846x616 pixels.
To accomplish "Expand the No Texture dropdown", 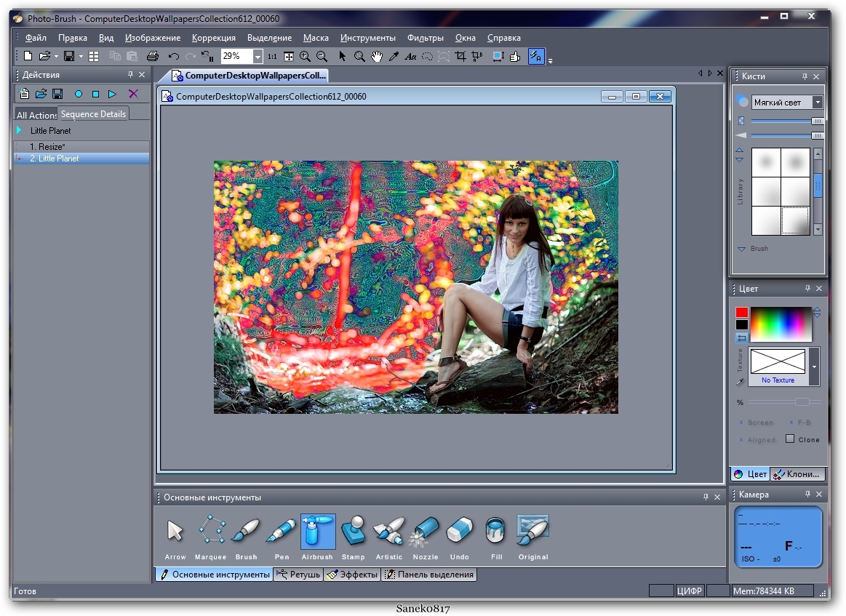I will [814, 366].
